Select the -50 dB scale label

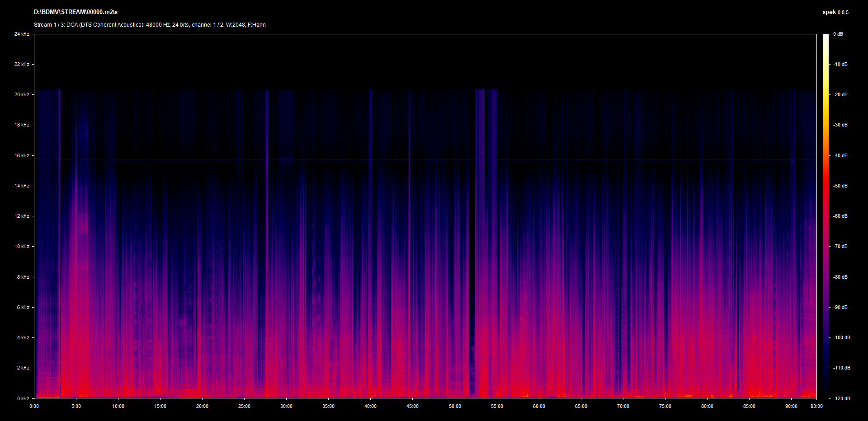pos(840,186)
